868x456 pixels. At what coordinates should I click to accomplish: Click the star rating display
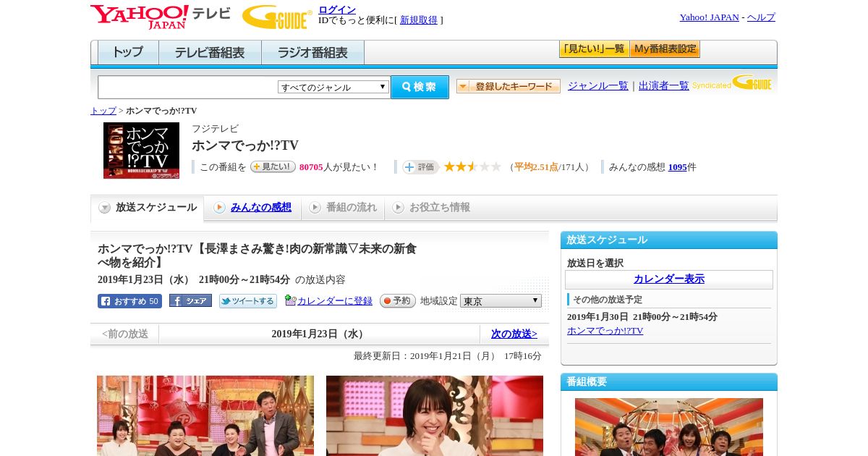click(x=472, y=166)
